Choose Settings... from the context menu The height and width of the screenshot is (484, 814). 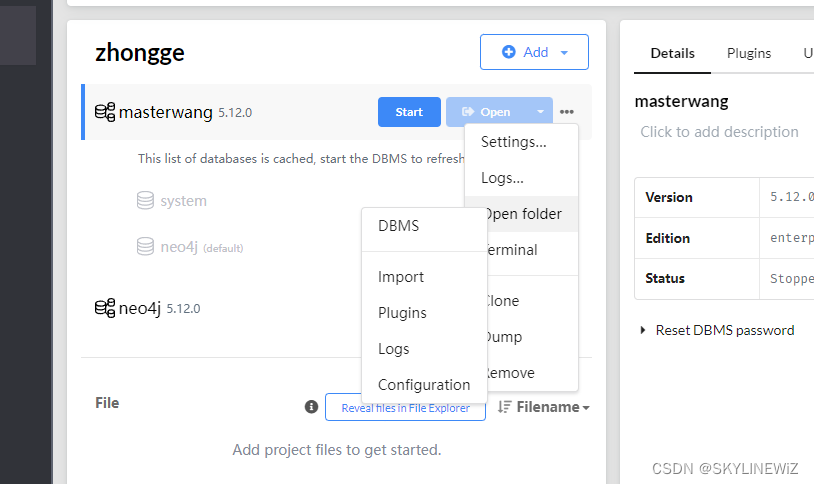[521, 142]
